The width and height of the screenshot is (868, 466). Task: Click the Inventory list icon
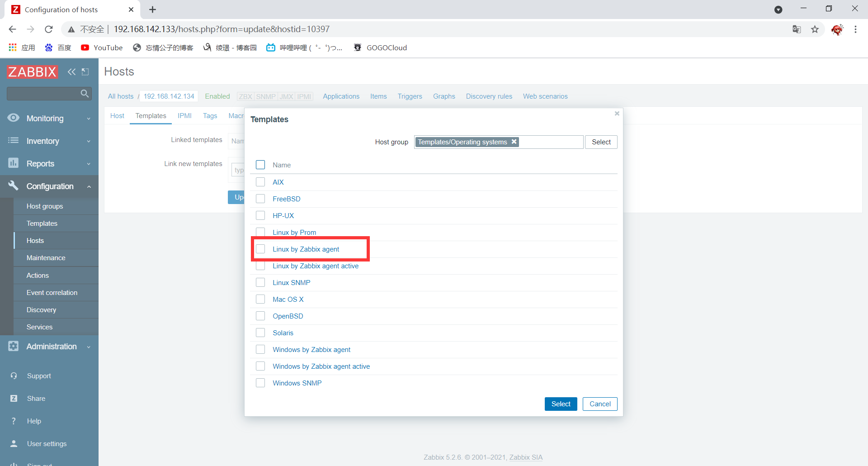[x=14, y=141]
